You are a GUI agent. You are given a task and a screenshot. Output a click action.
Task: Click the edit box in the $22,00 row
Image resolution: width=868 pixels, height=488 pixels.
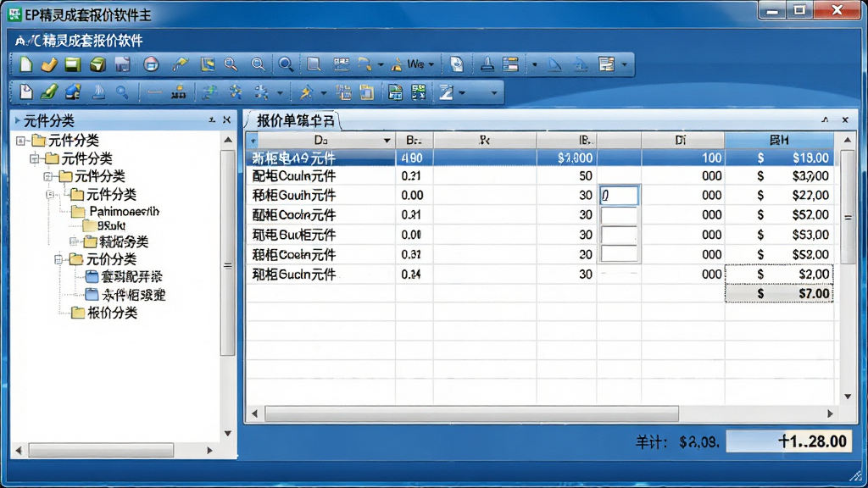pos(619,195)
